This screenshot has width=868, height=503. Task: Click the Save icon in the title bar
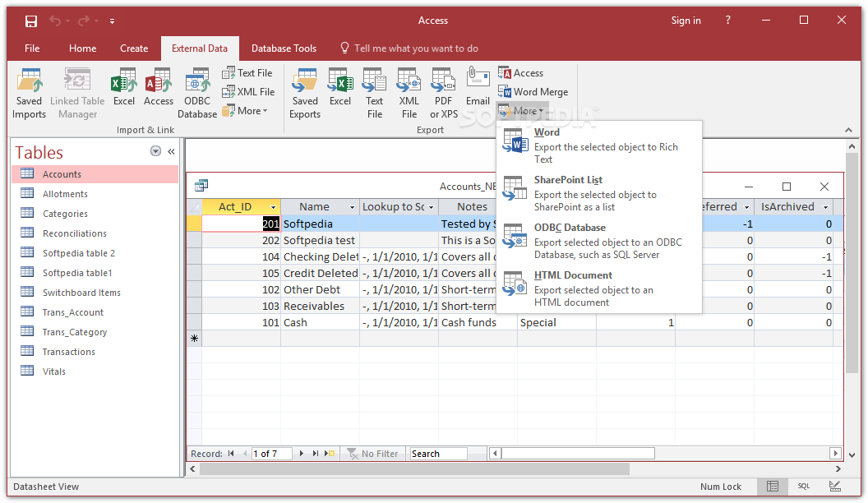[x=31, y=21]
